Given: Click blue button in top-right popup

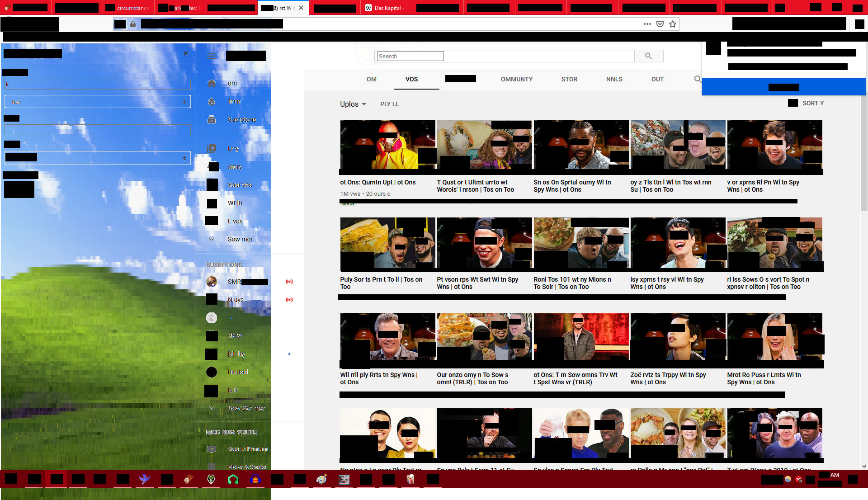Looking at the screenshot, I should tap(783, 87).
